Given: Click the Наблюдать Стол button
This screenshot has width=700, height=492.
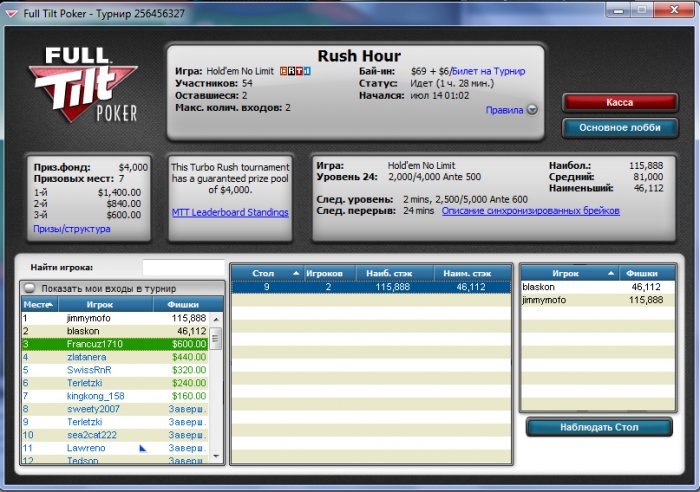Looking at the screenshot, I should point(599,427).
